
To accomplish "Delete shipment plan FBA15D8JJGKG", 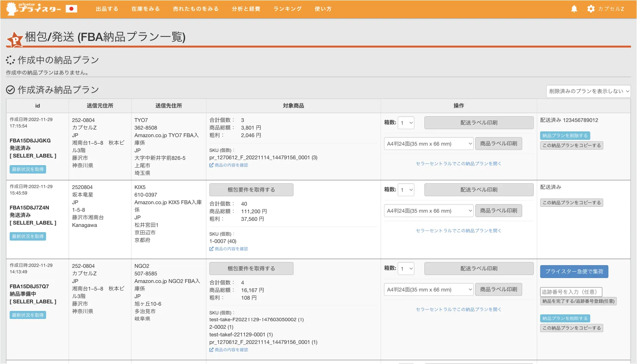I will click(x=565, y=136).
